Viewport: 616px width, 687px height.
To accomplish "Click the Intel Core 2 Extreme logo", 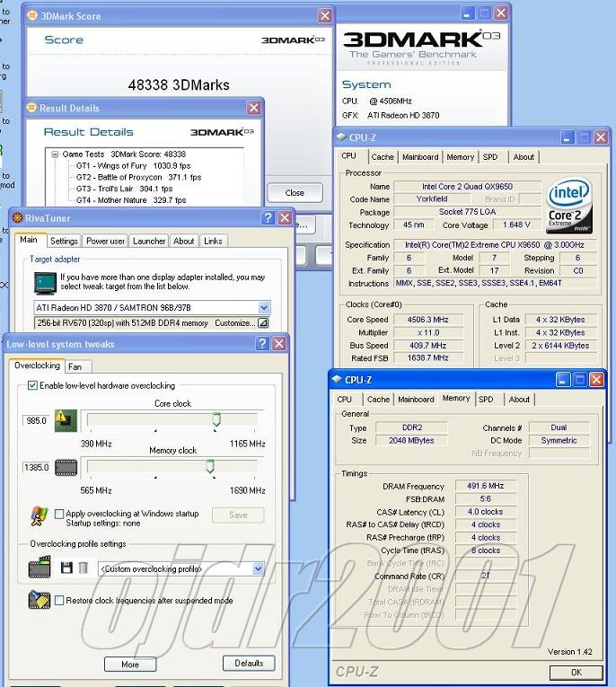I will 568,207.
